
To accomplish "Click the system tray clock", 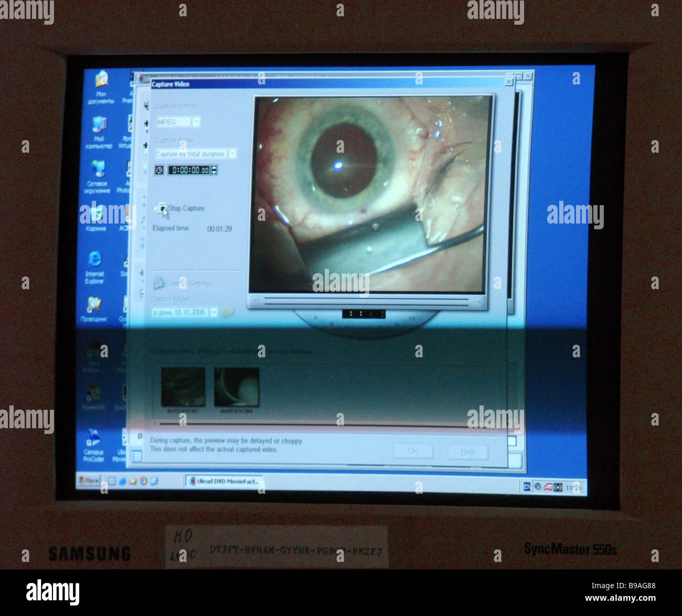I will pos(574,487).
